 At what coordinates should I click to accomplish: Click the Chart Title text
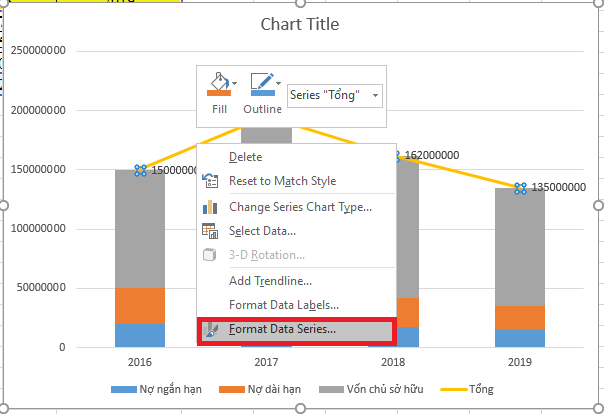299,24
